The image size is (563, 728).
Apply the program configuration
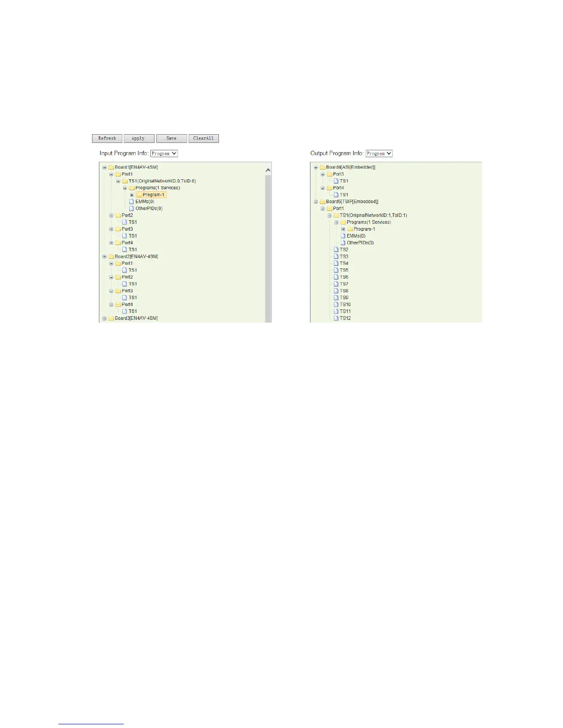(139, 138)
